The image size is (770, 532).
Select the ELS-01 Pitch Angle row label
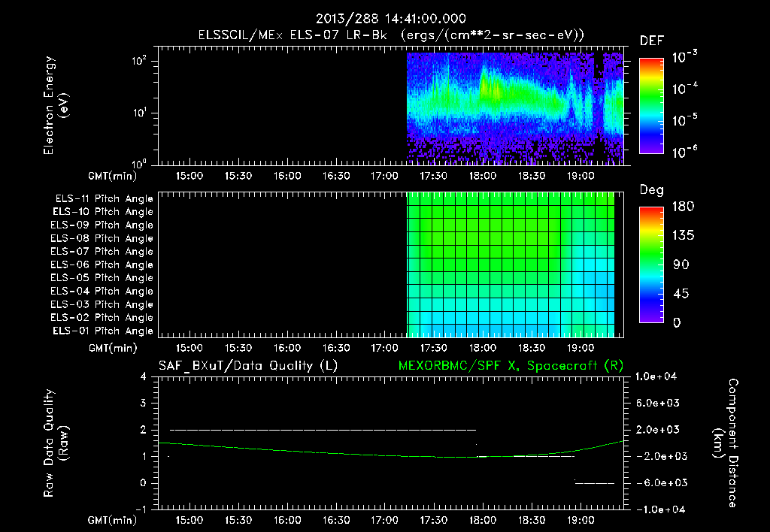[x=103, y=331]
